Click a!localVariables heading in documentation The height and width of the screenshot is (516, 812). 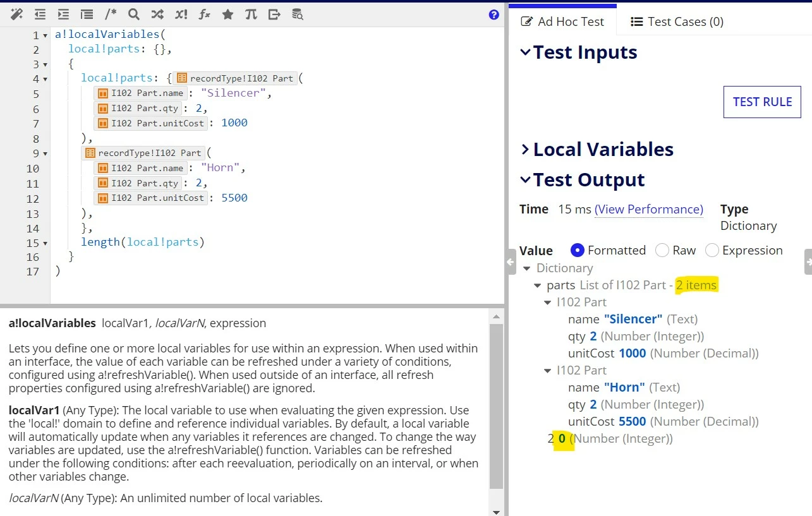pos(52,323)
